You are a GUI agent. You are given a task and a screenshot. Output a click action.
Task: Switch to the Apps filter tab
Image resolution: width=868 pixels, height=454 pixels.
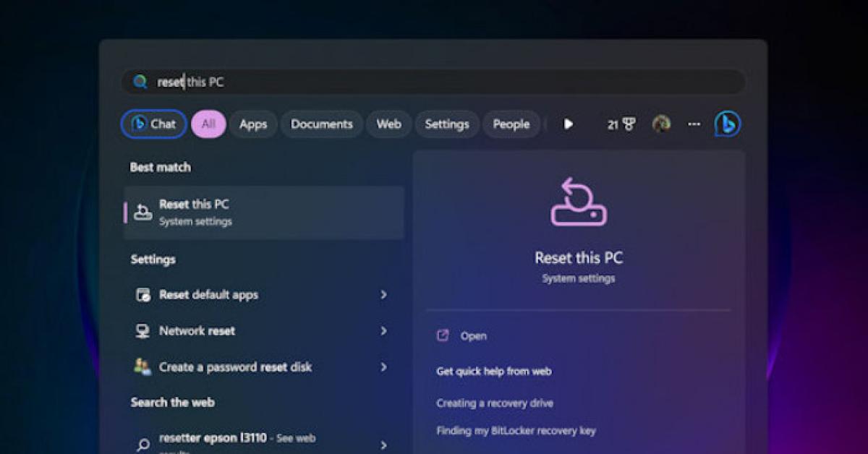pos(253,124)
